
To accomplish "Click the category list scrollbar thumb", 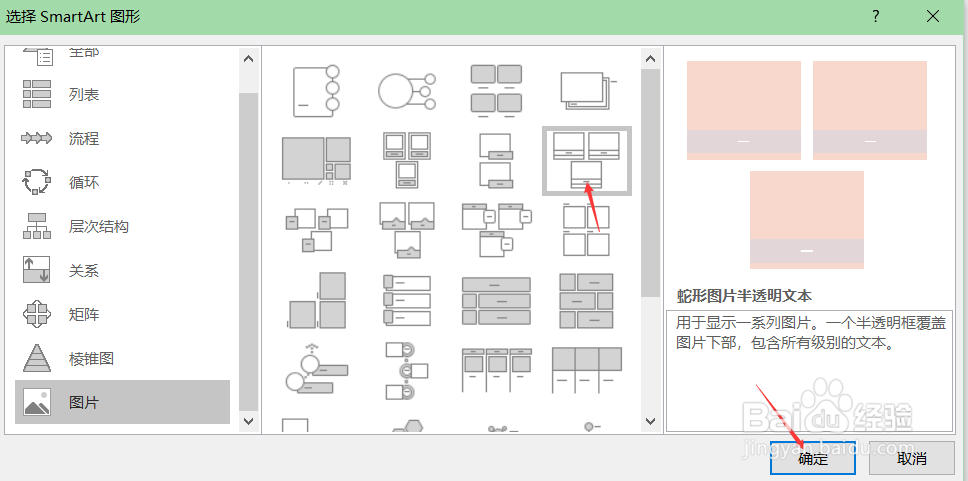I will (x=249, y=252).
